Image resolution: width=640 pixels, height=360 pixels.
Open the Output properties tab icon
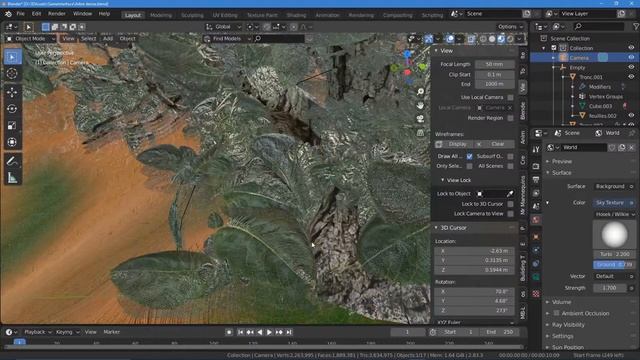point(536,180)
